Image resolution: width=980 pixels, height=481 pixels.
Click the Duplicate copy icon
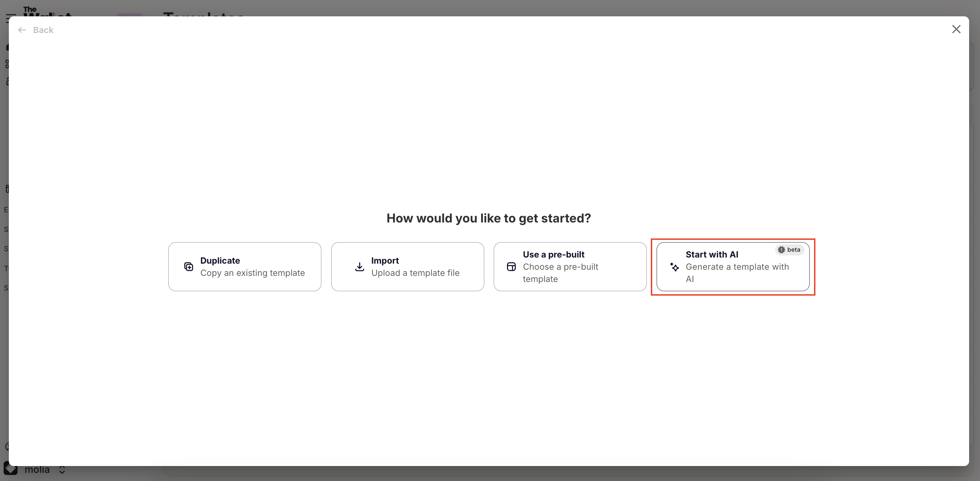point(189,266)
